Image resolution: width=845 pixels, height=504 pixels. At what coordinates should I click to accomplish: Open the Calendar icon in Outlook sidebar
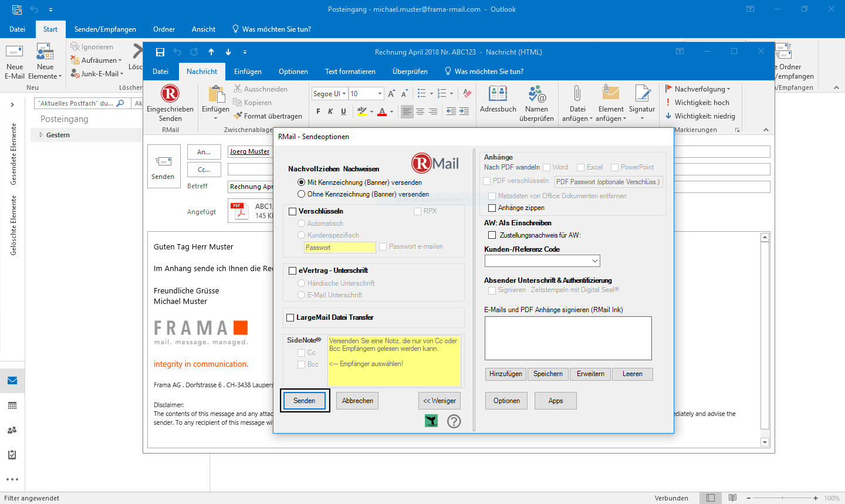pos(12,406)
